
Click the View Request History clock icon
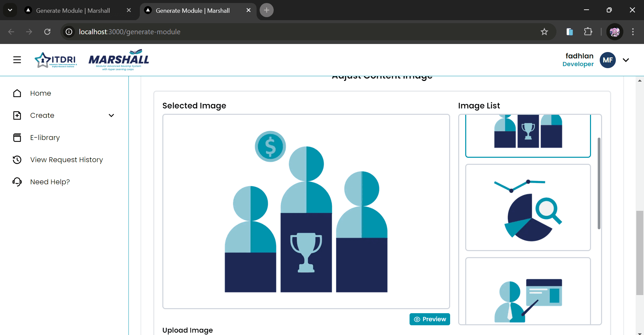tap(17, 160)
